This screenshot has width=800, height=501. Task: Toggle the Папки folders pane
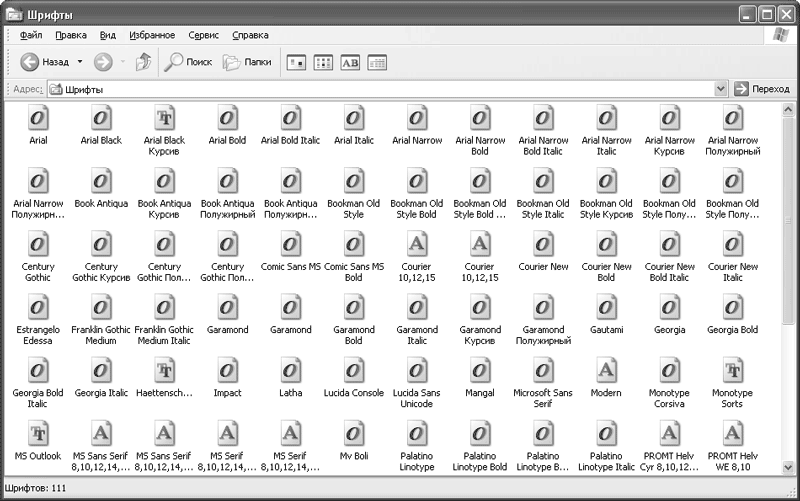247,62
